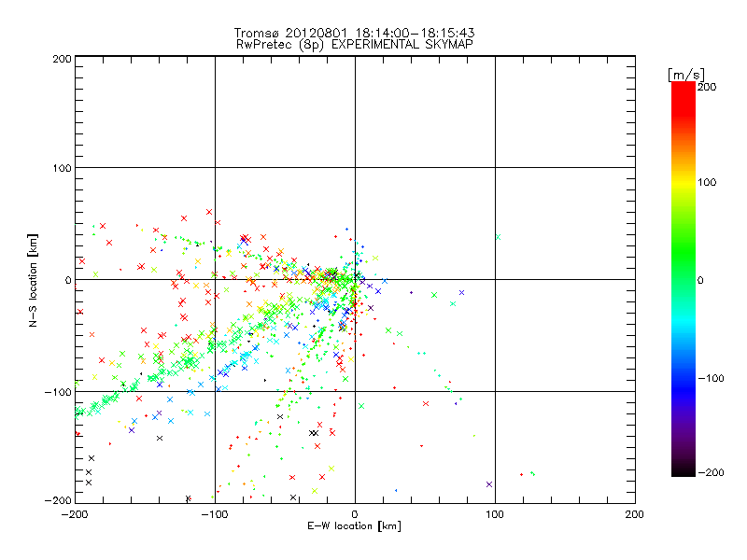This screenshot has height=560, width=747.
Task: Click the x-axis tick label -100
Action: point(215,514)
